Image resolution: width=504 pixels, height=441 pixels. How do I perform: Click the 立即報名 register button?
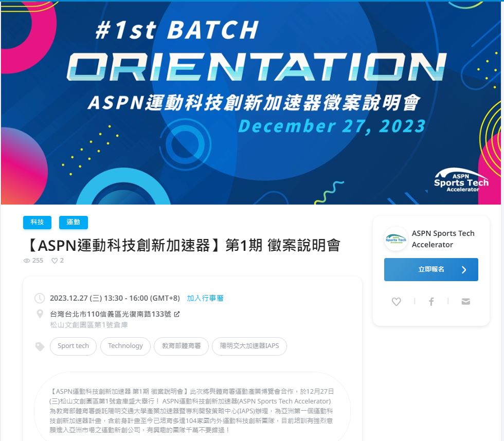[x=431, y=269]
